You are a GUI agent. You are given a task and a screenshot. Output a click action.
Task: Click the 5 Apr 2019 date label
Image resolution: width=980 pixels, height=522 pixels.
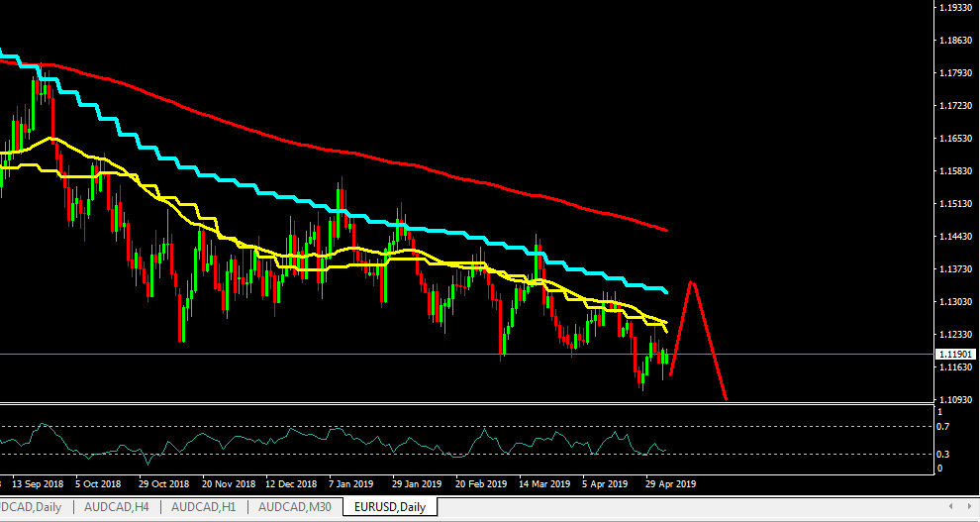click(605, 484)
